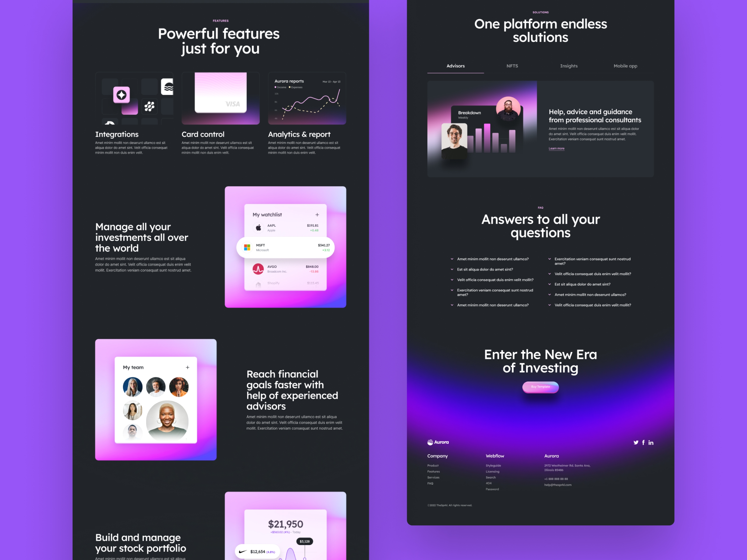This screenshot has width=747, height=560.
Task: Select the NFTs tab
Action: (x=511, y=65)
